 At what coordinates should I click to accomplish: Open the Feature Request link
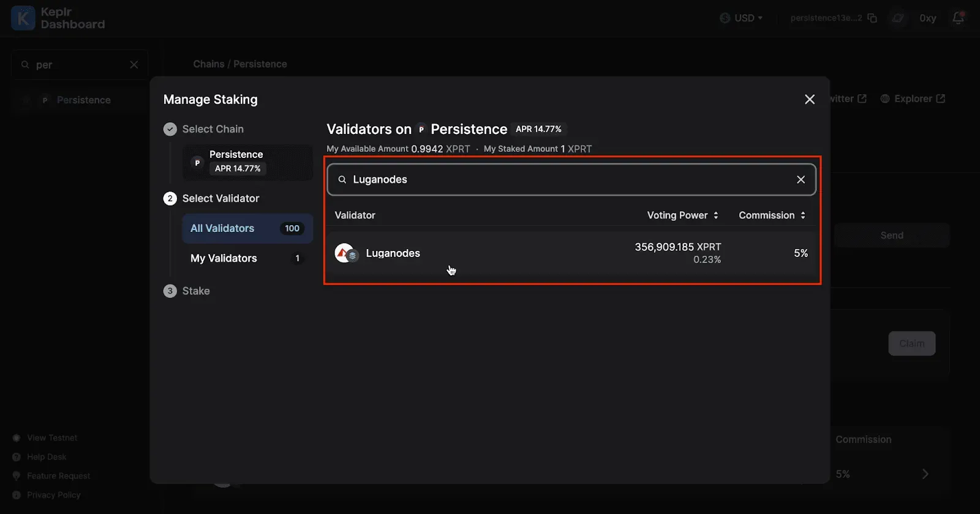click(x=59, y=475)
